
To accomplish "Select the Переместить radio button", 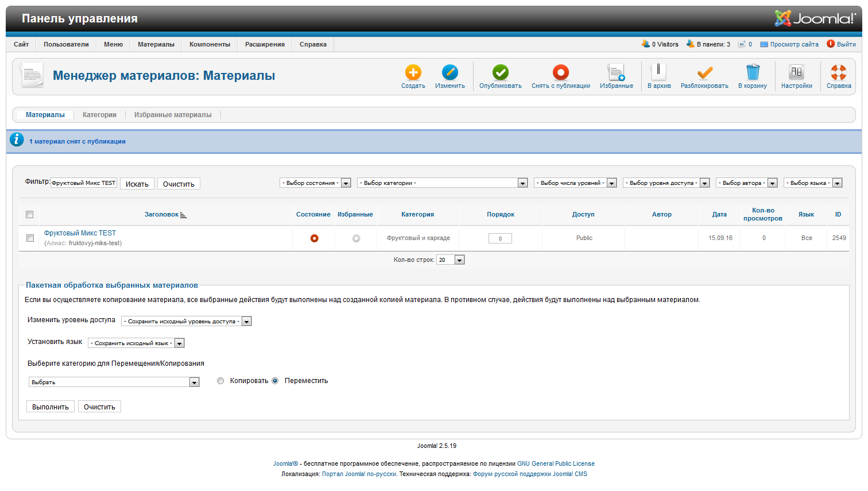I will pos(275,381).
